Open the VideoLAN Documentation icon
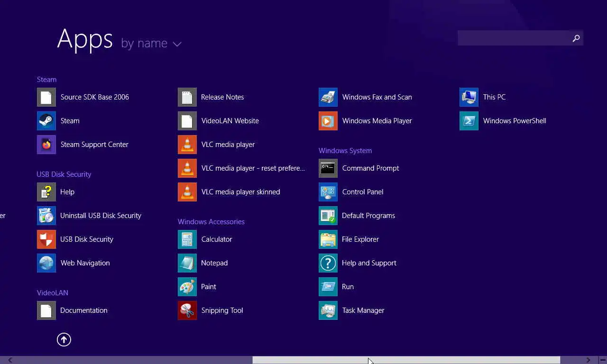 pyautogui.click(x=46, y=310)
